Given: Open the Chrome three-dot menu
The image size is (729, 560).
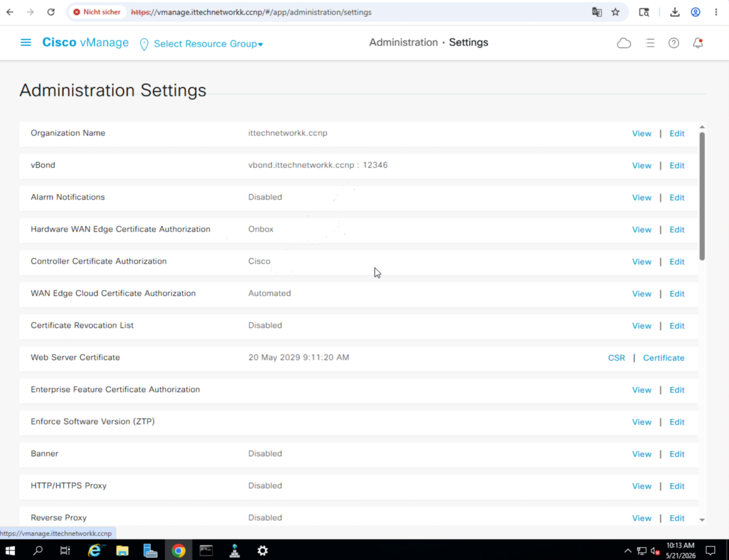Looking at the screenshot, I should tap(716, 12).
